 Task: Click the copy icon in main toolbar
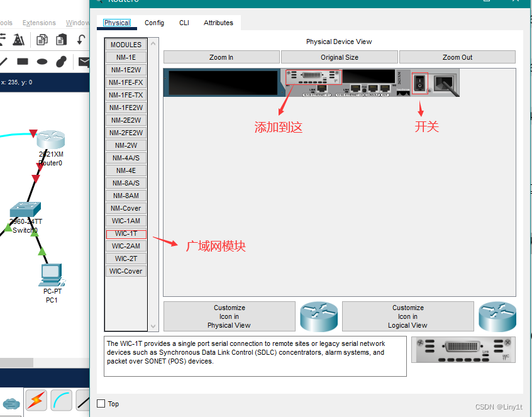pyautogui.click(x=42, y=40)
